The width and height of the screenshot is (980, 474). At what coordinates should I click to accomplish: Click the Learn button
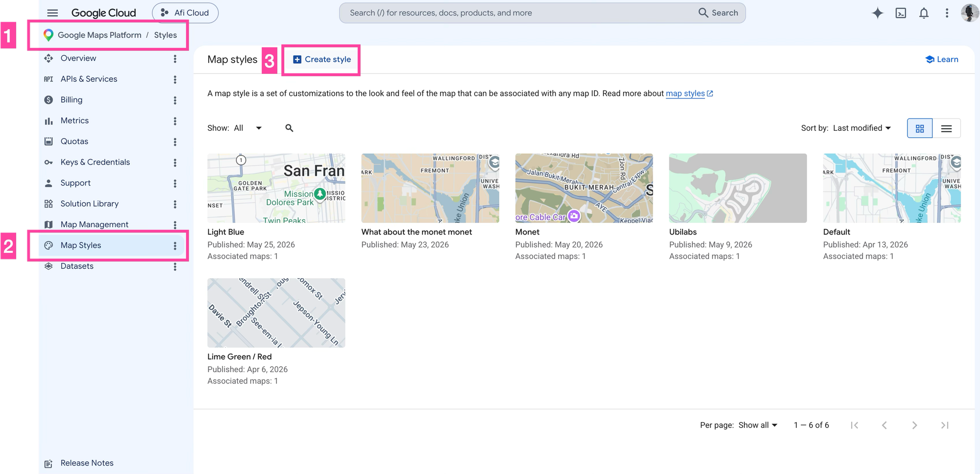point(941,59)
